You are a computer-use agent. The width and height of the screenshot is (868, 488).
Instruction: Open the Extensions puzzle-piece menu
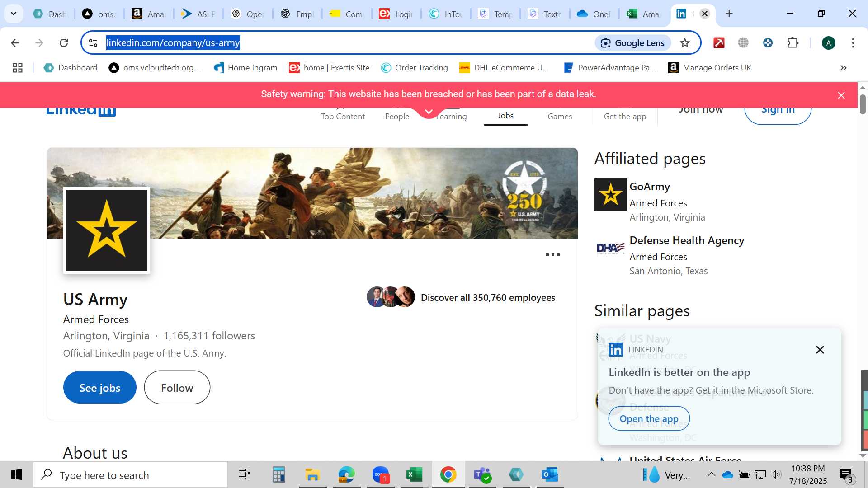pos(793,43)
